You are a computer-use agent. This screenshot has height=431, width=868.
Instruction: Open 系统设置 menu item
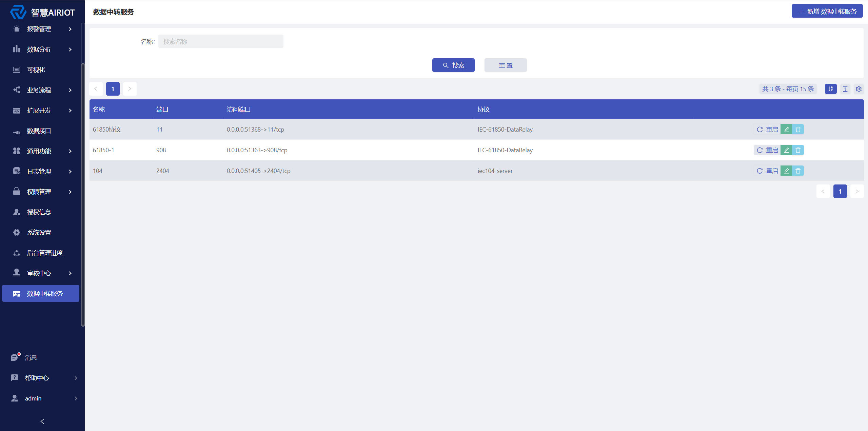pyautogui.click(x=41, y=233)
